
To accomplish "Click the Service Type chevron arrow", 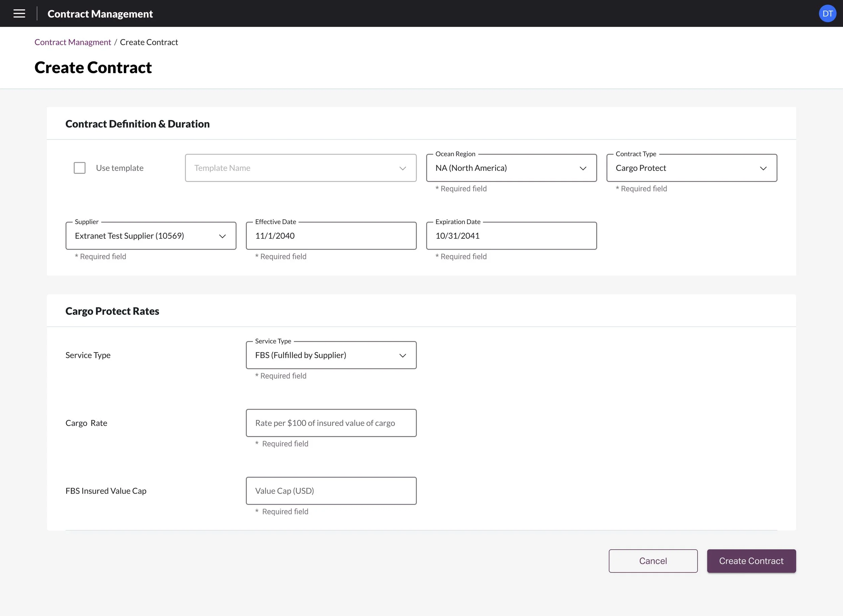I will tap(402, 356).
